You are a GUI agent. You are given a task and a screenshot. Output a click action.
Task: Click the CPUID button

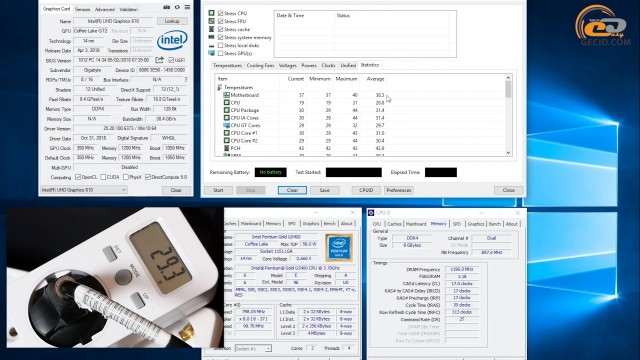366,190
